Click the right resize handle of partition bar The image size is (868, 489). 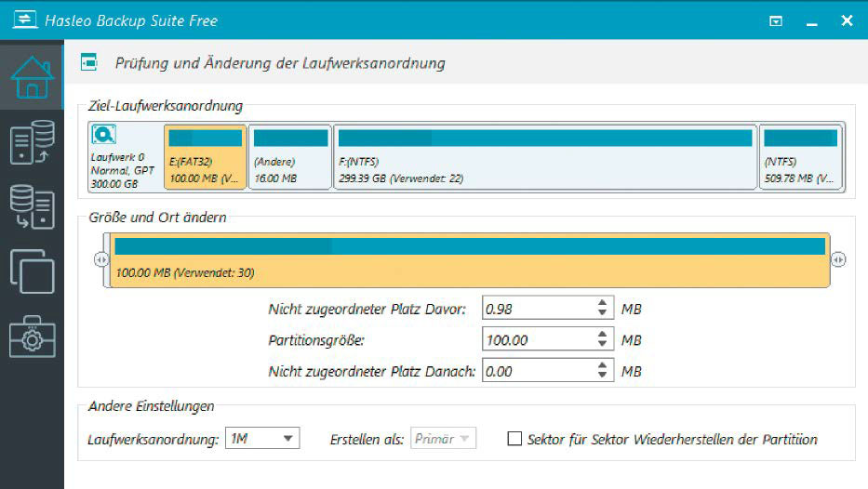point(838,258)
